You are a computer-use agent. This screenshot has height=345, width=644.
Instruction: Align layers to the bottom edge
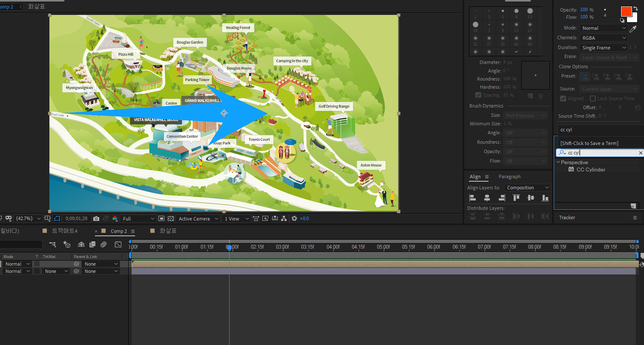[x=545, y=198]
